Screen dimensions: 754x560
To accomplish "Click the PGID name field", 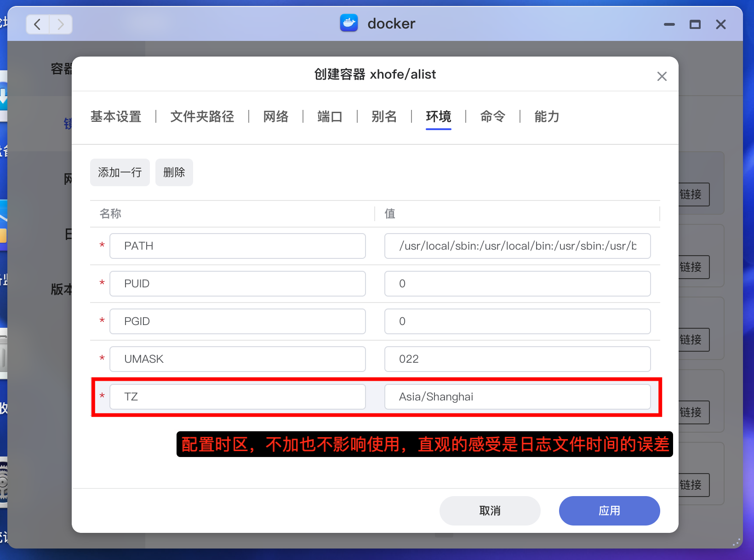I will tap(238, 321).
